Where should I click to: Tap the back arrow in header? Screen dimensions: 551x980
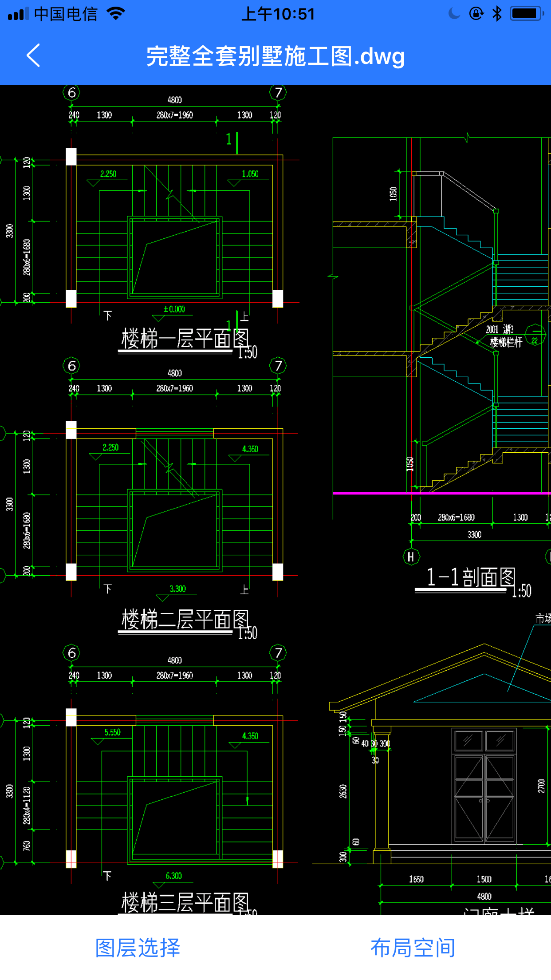[33, 55]
